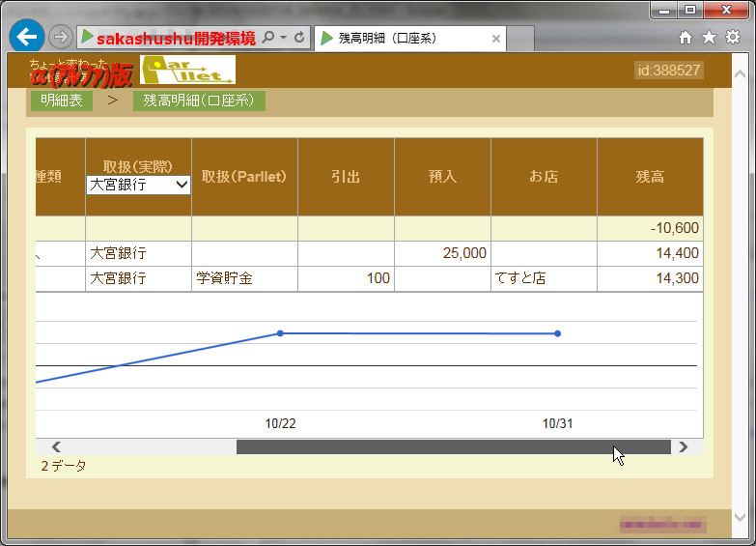Click the page vertical scroll down arrow
Viewport: 756px width, 546px height.
(740, 518)
